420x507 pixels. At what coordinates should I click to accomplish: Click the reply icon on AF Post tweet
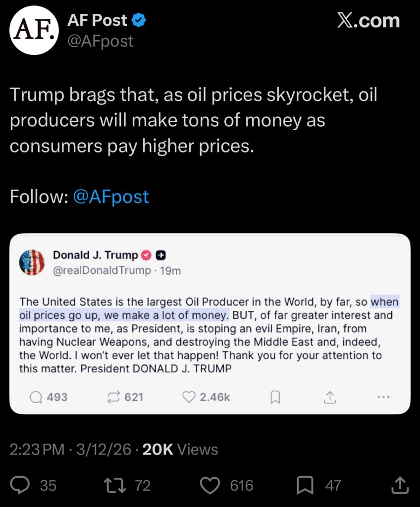pos(21,486)
